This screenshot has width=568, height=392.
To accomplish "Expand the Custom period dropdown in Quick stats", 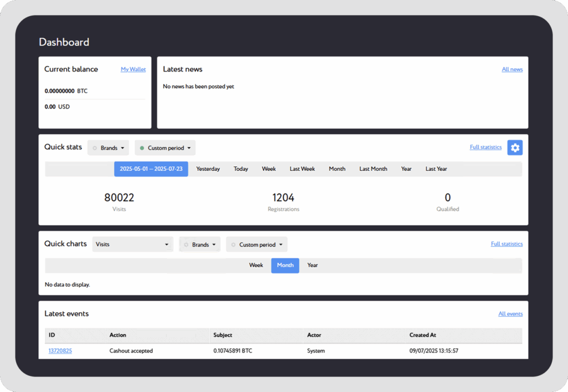I will 165,147.
